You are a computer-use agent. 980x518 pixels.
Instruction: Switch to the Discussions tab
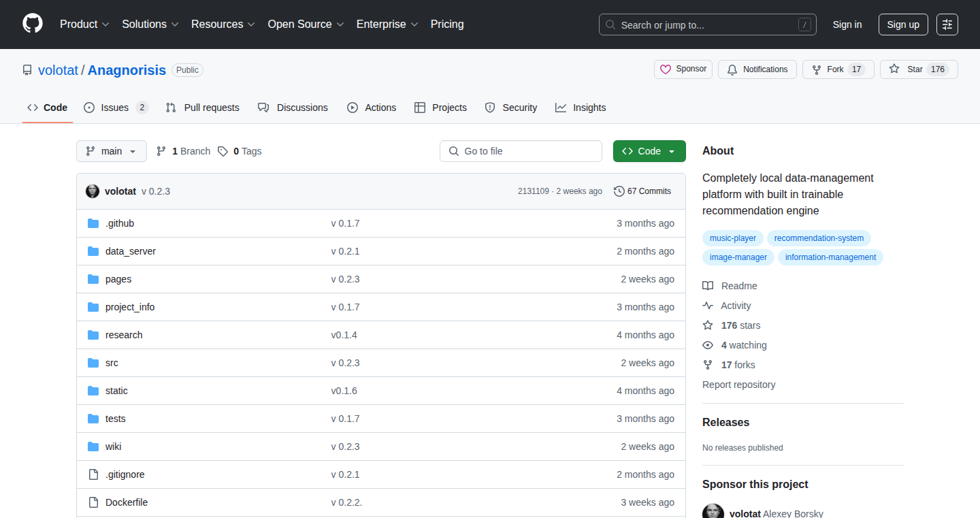tap(293, 108)
